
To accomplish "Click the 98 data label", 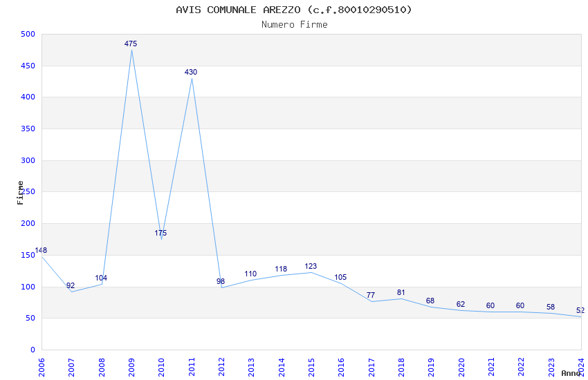I will [x=221, y=281].
